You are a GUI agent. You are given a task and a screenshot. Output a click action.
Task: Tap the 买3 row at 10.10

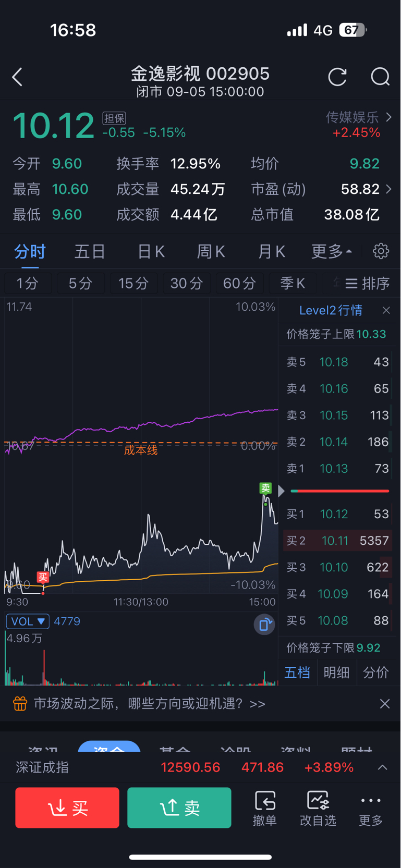coord(338,567)
